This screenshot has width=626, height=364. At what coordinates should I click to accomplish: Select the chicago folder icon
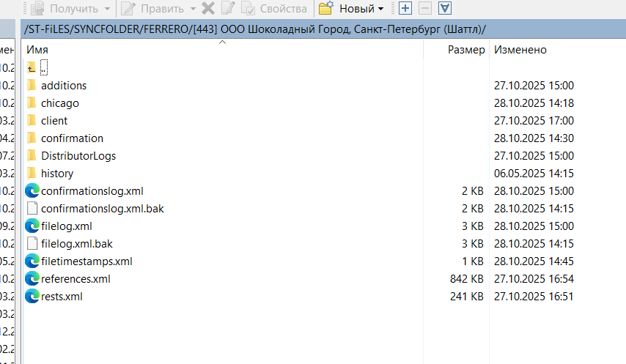tap(32, 103)
